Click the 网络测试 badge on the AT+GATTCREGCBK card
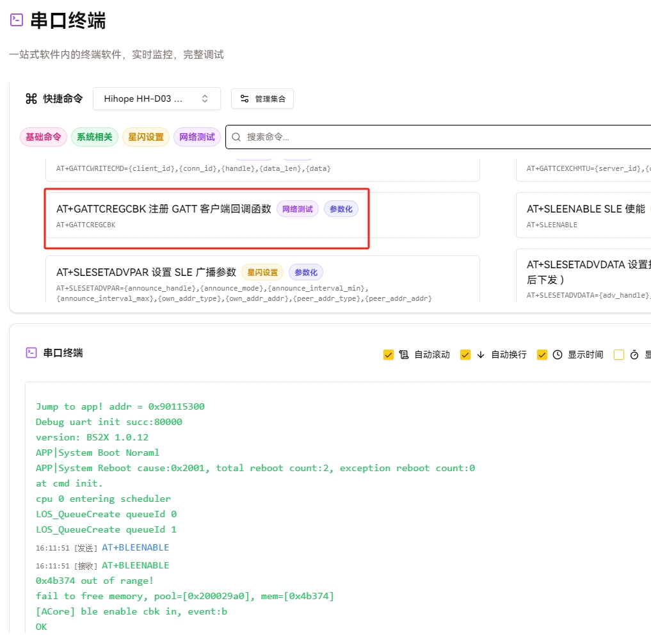Screen dimensions: 651x644 coord(298,209)
